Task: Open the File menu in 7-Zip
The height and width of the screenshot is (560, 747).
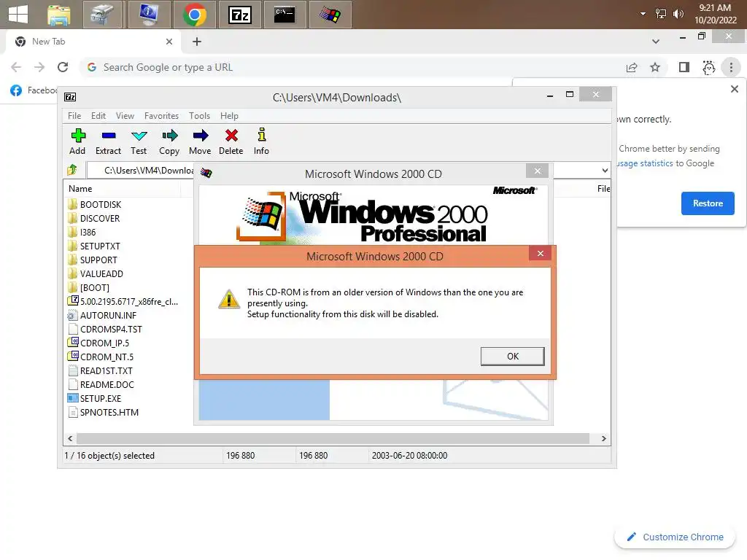Action: coord(74,116)
